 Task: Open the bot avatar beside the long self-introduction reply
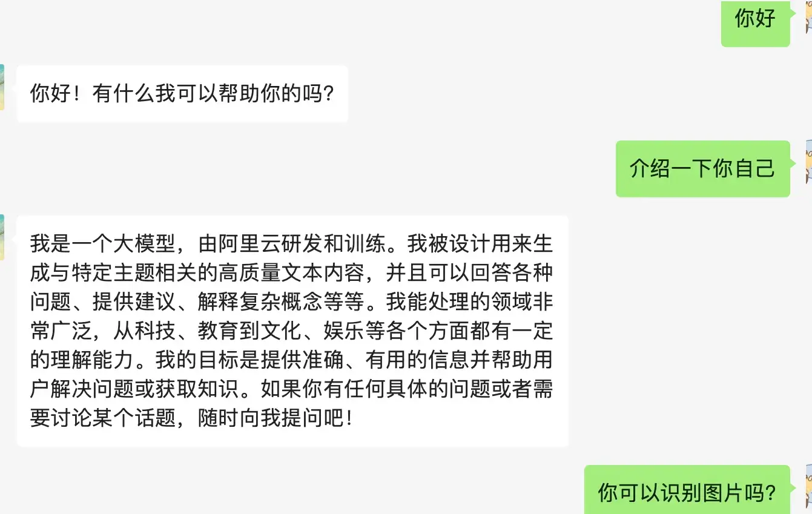pyautogui.click(x=2, y=237)
